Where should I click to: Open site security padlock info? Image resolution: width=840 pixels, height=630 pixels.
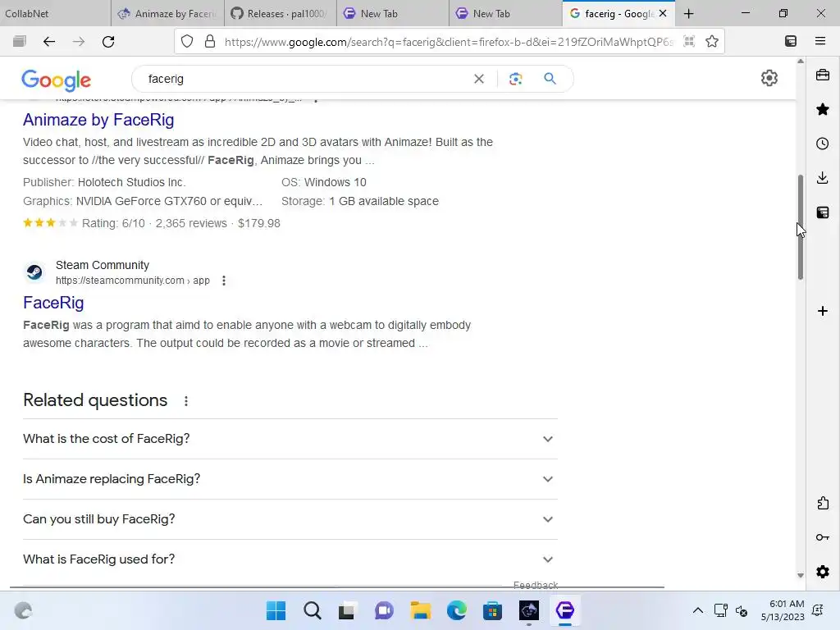(210, 41)
